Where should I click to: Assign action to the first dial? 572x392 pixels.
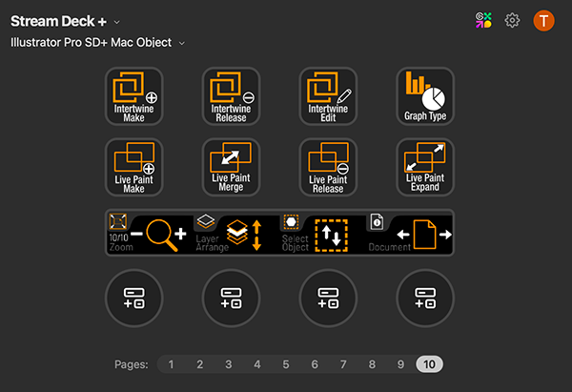(x=133, y=299)
